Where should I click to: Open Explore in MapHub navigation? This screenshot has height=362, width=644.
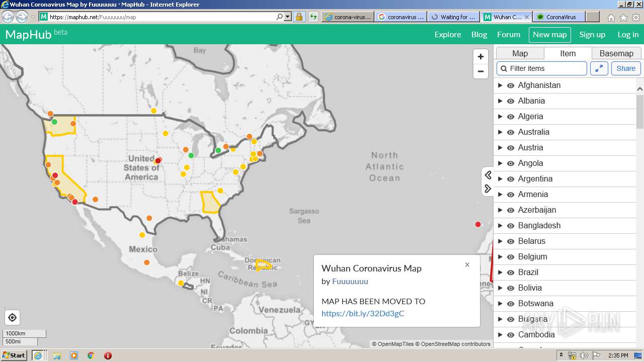coord(448,35)
